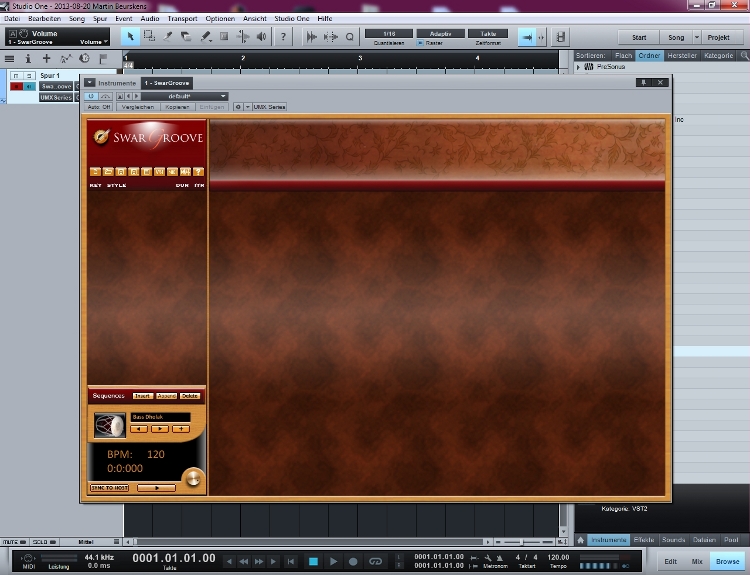The width and height of the screenshot is (750, 575).
Task: Select the Listen tool speaker icon
Action: point(261,36)
